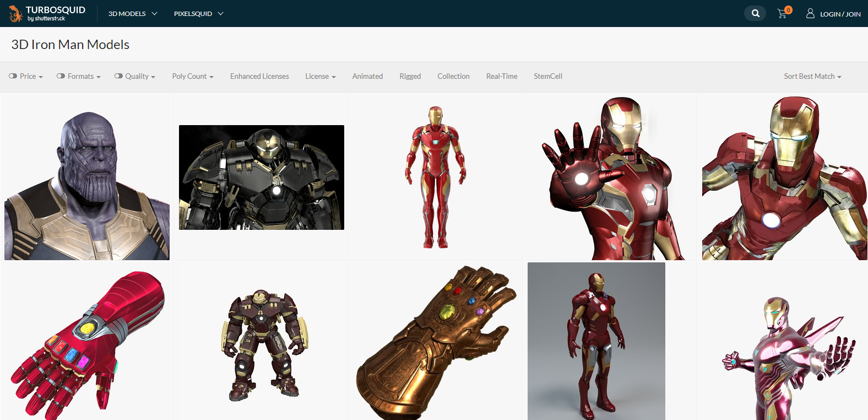
Task: Click the user account icon
Action: (810, 13)
